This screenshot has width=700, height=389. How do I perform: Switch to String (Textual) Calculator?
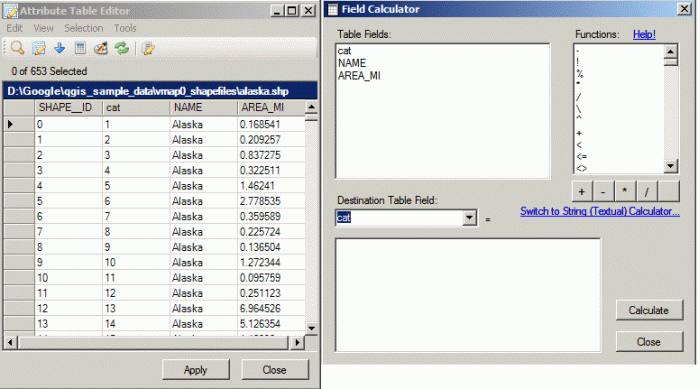tap(600, 211)
